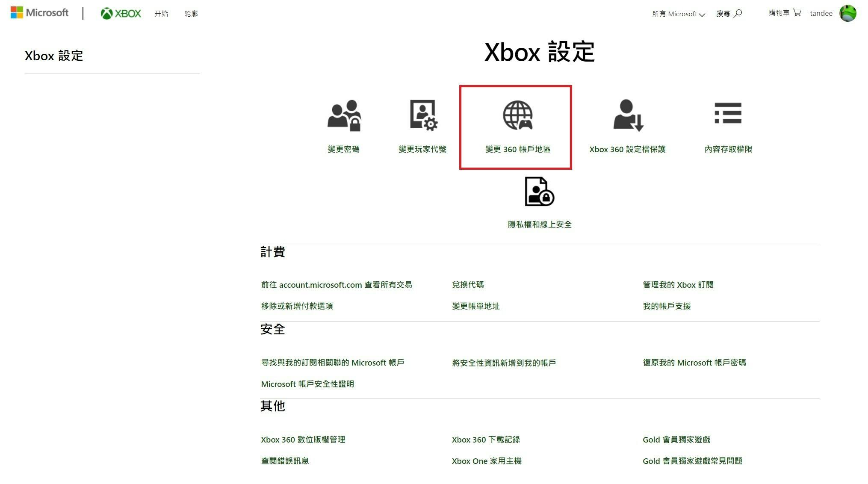Click the 我的帳戶支援 link
Viewport: 868px width, 484px height.
coord(667,306)
